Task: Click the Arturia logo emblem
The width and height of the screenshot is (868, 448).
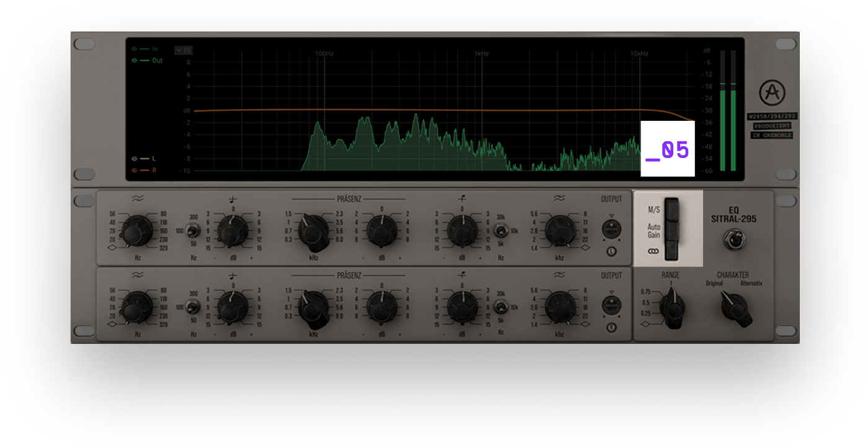Action: pos(772,94)
